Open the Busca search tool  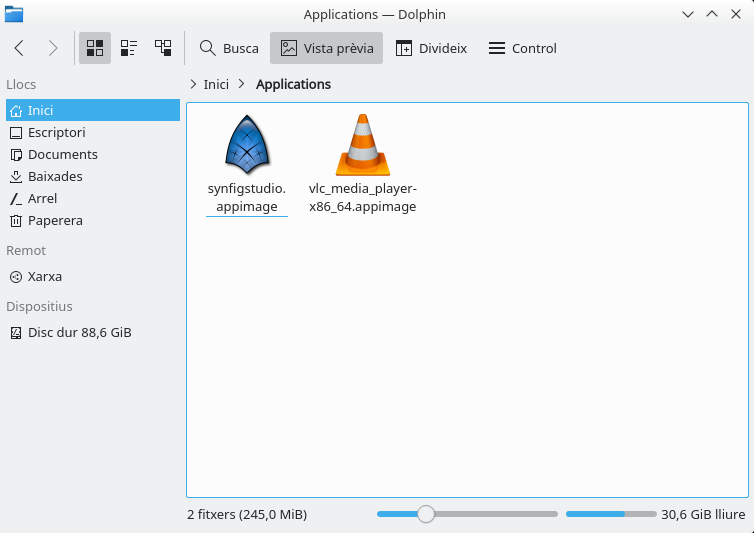click(229, 48)
